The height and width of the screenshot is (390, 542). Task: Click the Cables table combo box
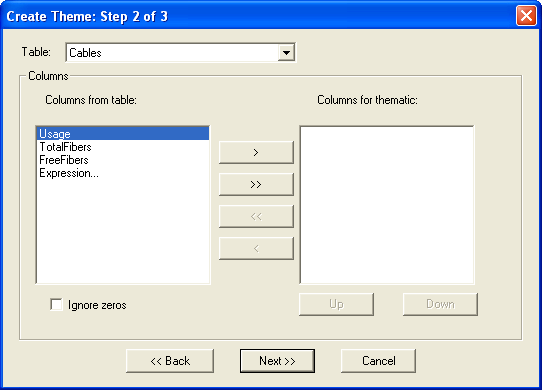click(180, 53)
